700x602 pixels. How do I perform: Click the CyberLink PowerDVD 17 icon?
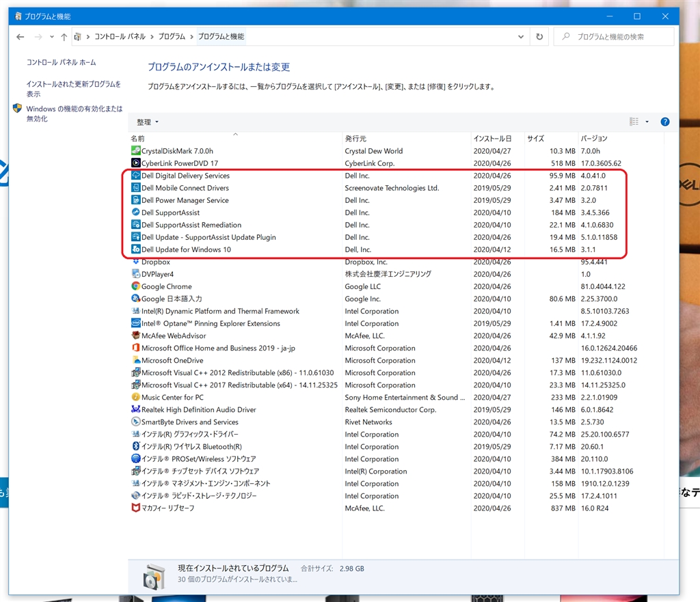(x=136, y=163)
